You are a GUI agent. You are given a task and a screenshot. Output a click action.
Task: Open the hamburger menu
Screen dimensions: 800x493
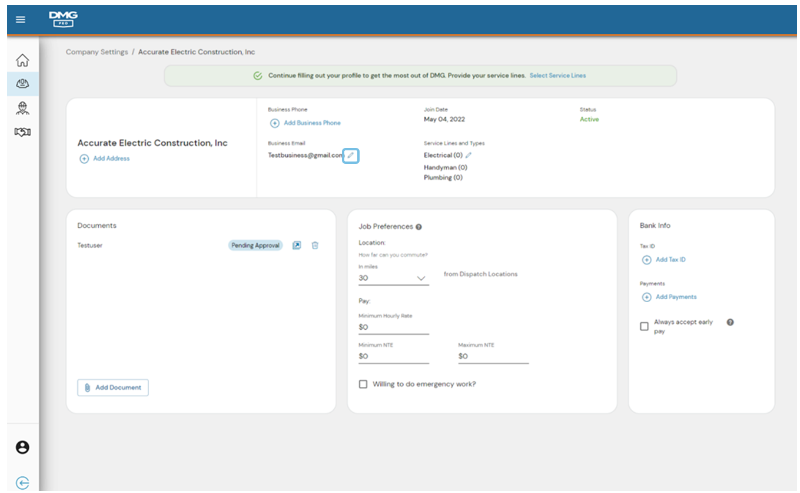(x=20, y=19)
